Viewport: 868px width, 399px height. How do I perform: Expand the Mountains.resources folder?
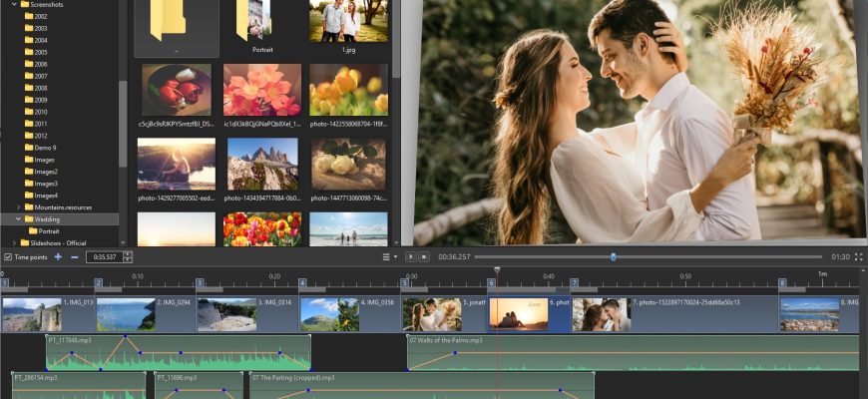[18, 207]
